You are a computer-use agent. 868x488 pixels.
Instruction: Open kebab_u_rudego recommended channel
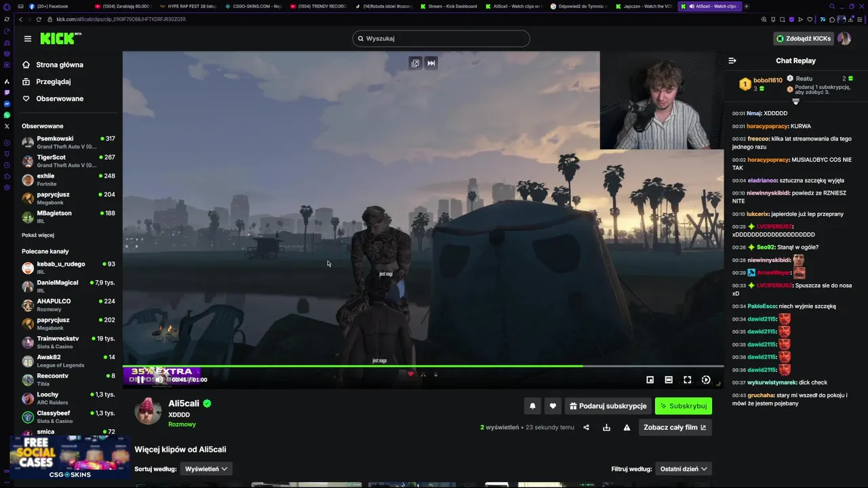pyautogui.click(x=68, y=268)
